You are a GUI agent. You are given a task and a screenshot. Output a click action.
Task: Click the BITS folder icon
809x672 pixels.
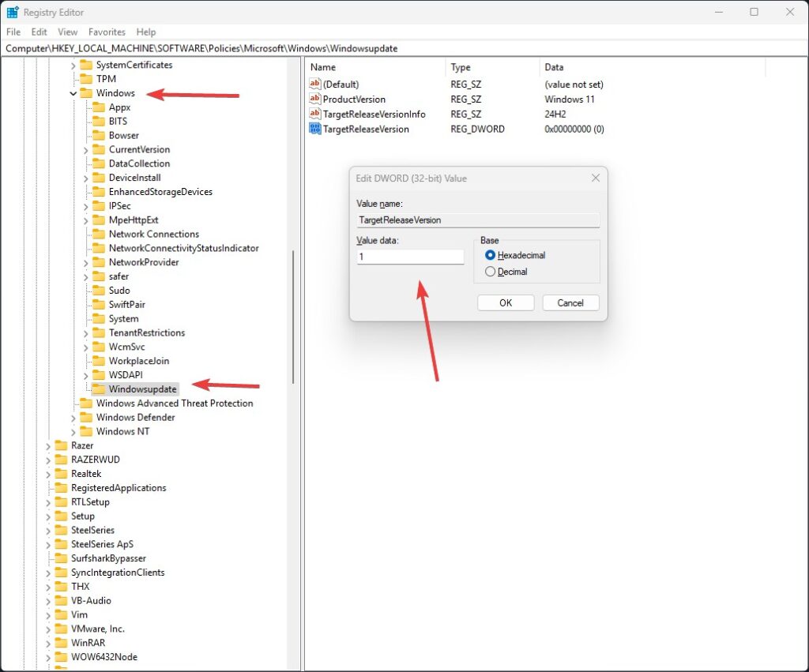click(x=99, y=121)
